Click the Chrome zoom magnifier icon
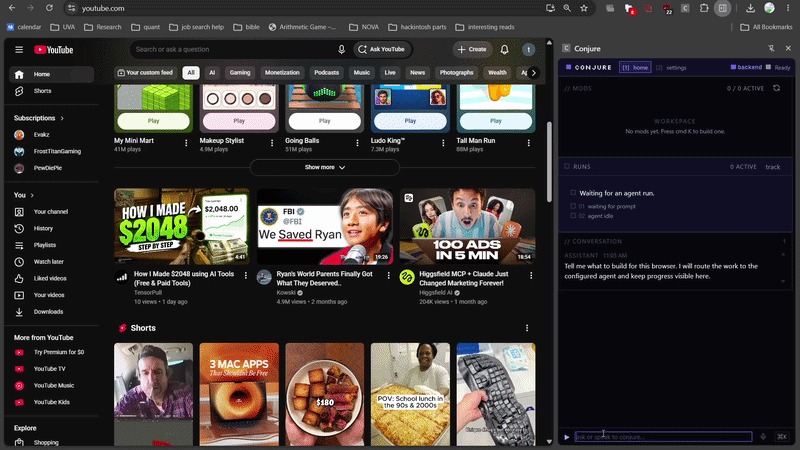 click(567, 8)
